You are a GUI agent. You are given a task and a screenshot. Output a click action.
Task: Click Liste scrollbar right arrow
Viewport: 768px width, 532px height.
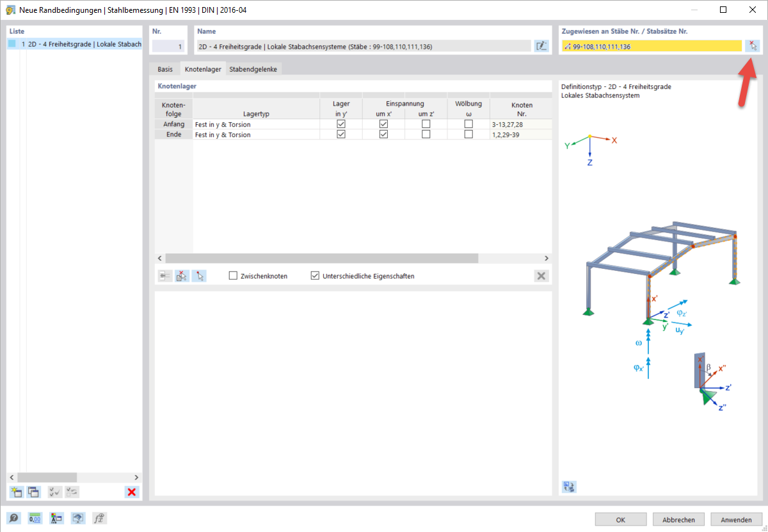click(x=136, y=478)
